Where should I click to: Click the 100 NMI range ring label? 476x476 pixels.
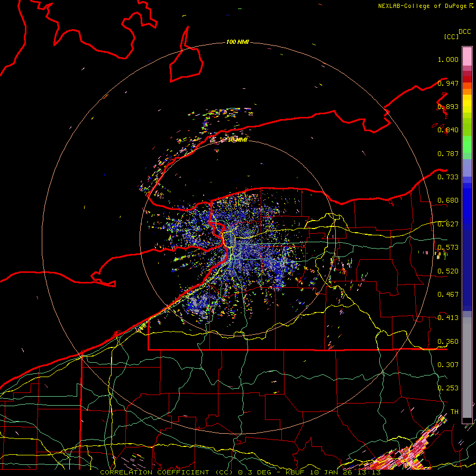(237, 42)
